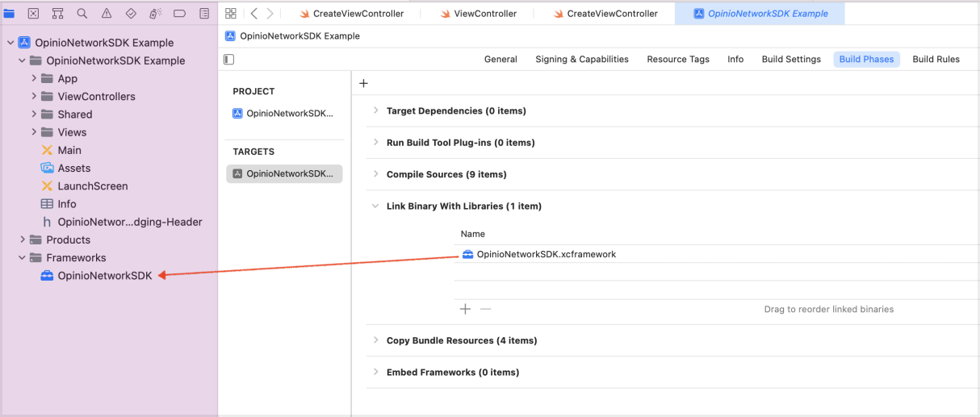The image size is (980, 417).
Task: Open the Signing & Capabilities tab
Action: click(x=581, y=59)
